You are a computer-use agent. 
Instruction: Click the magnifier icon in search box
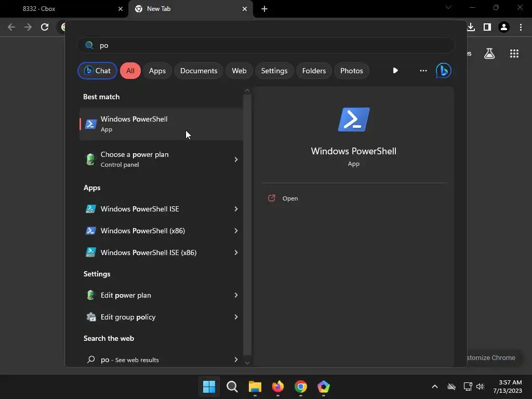89,45
